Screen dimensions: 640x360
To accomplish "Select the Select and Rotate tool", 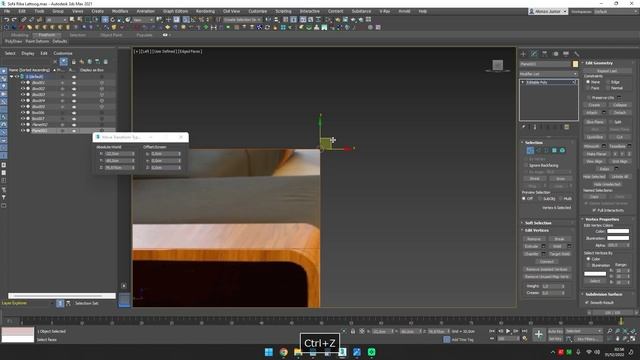I will point(113,20).
